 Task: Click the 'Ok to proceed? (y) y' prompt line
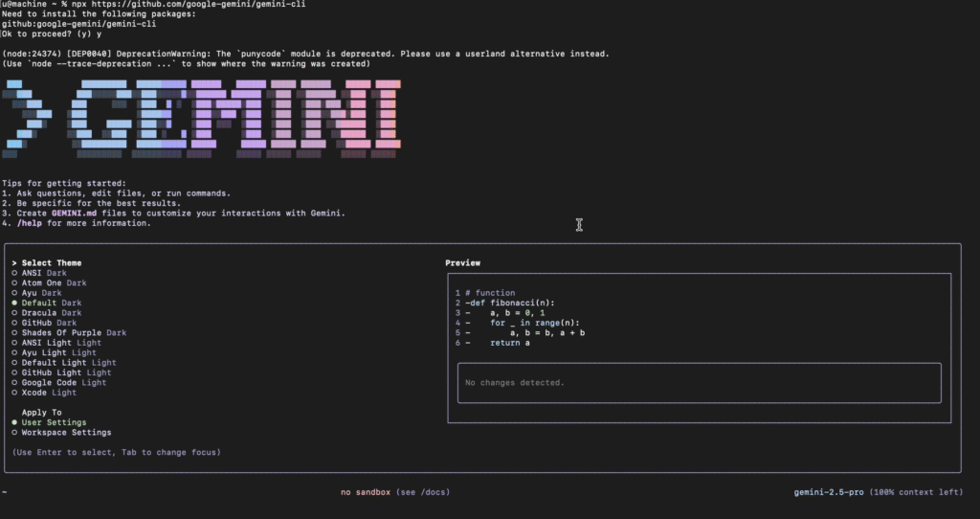tap(52, 34)
